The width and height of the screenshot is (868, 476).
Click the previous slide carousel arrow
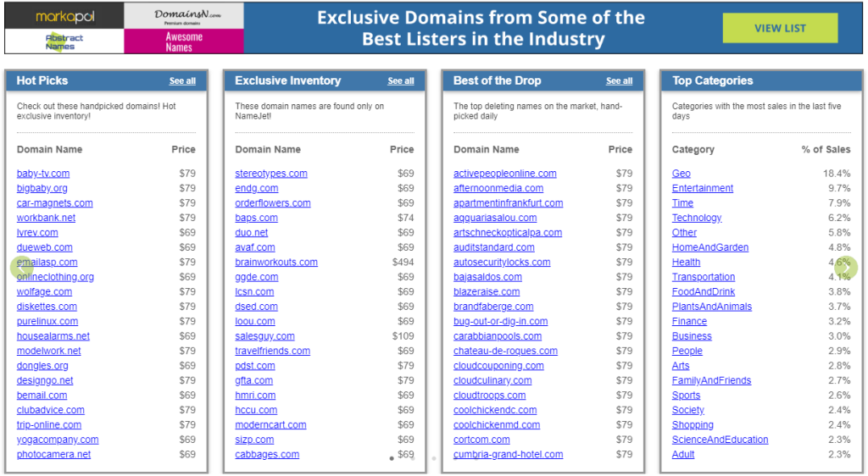[x=21, y=268]
